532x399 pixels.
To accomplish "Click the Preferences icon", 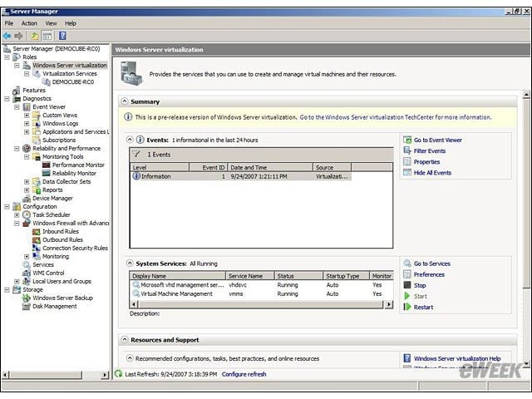I will coord(407,274).
